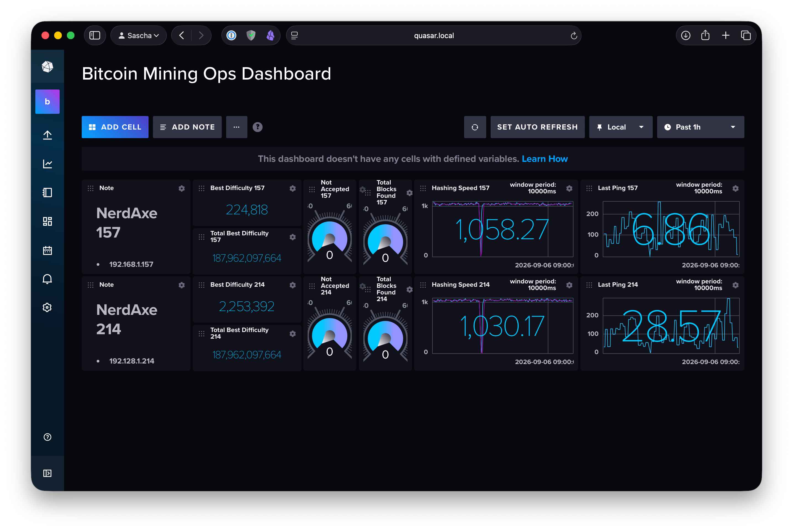
Task: Open the three-dots more options menu
Action: (x=236, y=127)
